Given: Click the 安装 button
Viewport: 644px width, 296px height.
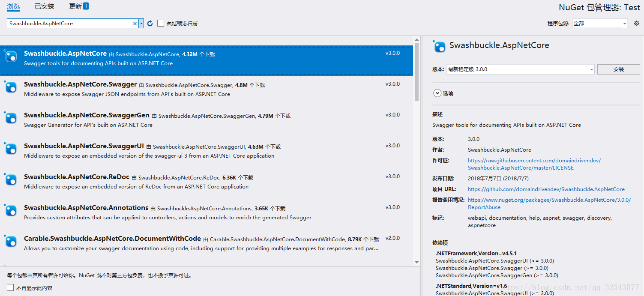Looking at the screenshot, I should 618,69.
